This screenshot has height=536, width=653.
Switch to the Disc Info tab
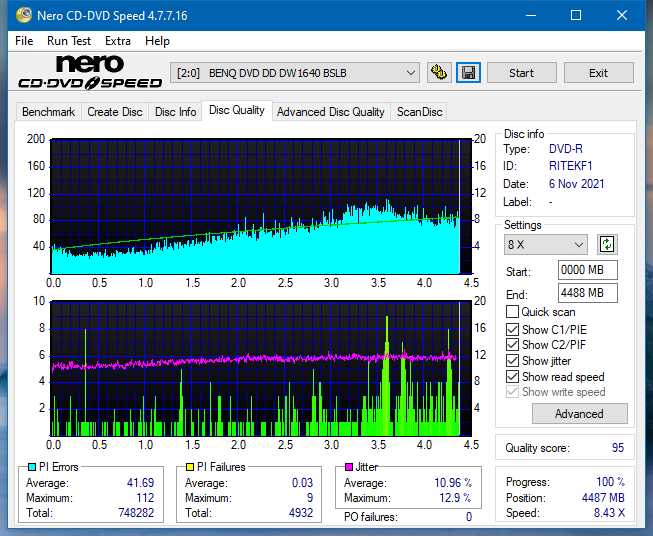point(175,112)
